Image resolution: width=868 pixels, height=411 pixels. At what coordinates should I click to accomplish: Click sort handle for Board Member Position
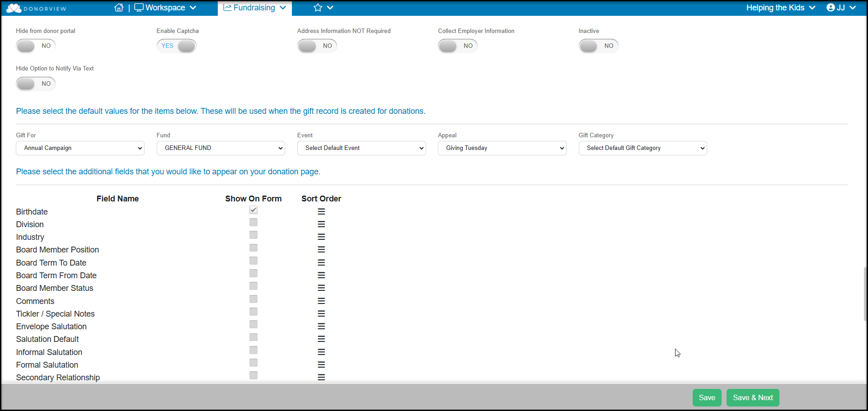321,249
